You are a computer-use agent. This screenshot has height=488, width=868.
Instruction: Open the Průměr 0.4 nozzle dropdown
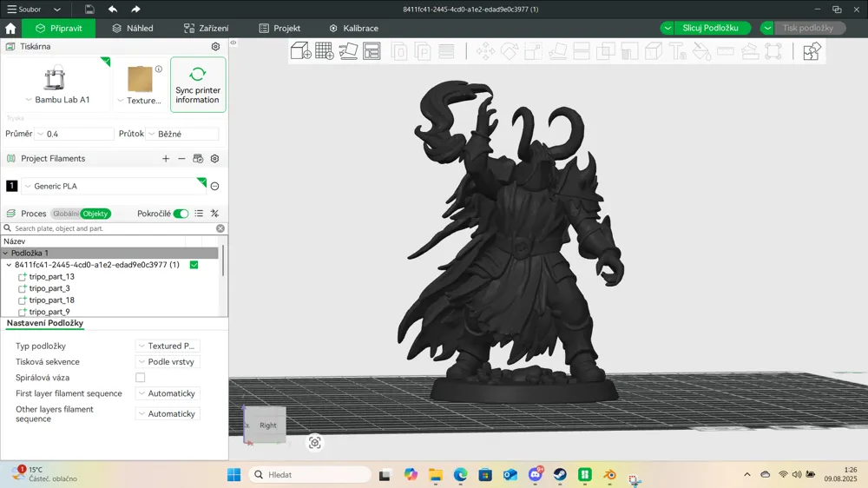[75, 134]
